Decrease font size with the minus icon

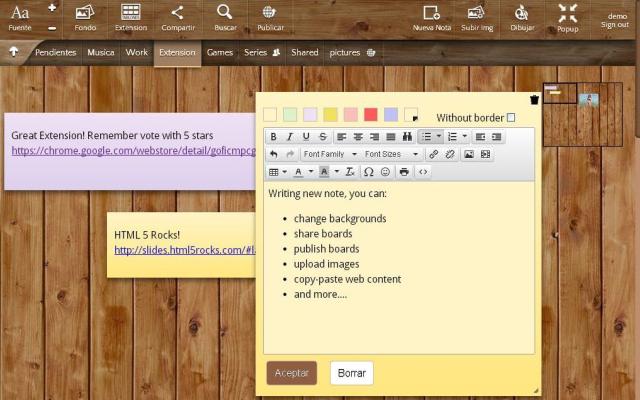pos(52,28)
